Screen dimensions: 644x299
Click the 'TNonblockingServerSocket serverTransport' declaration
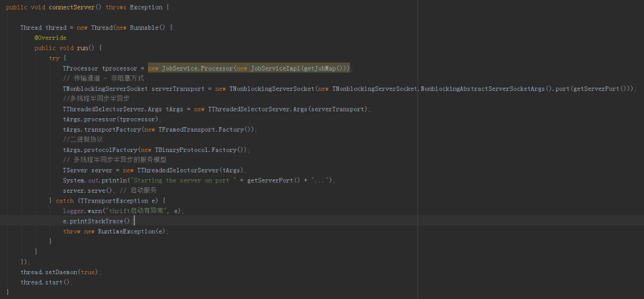pyautogui.click(x=134, y=88)
